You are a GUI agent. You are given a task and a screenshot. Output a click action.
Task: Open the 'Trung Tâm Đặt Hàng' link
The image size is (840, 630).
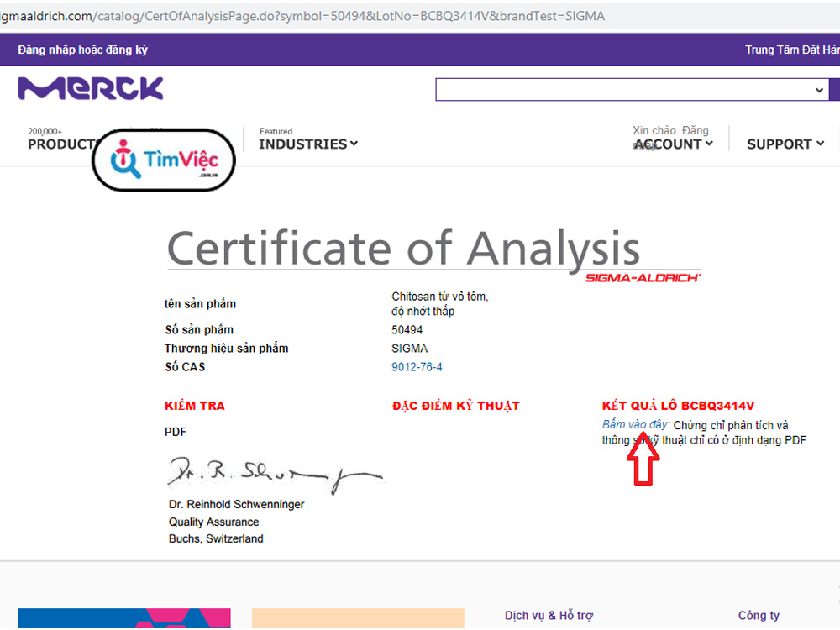click(x=792, y=50)
